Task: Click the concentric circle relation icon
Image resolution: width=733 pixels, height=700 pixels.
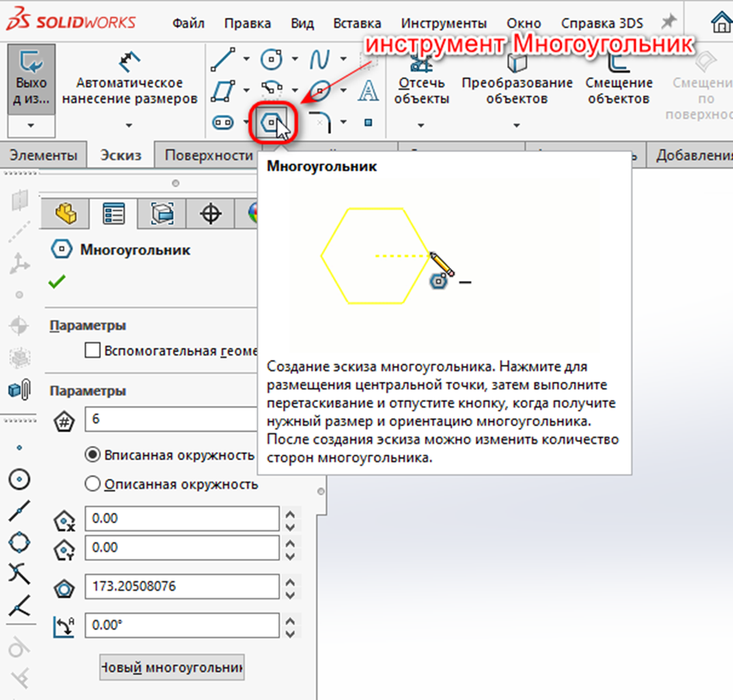Action: 19,480
